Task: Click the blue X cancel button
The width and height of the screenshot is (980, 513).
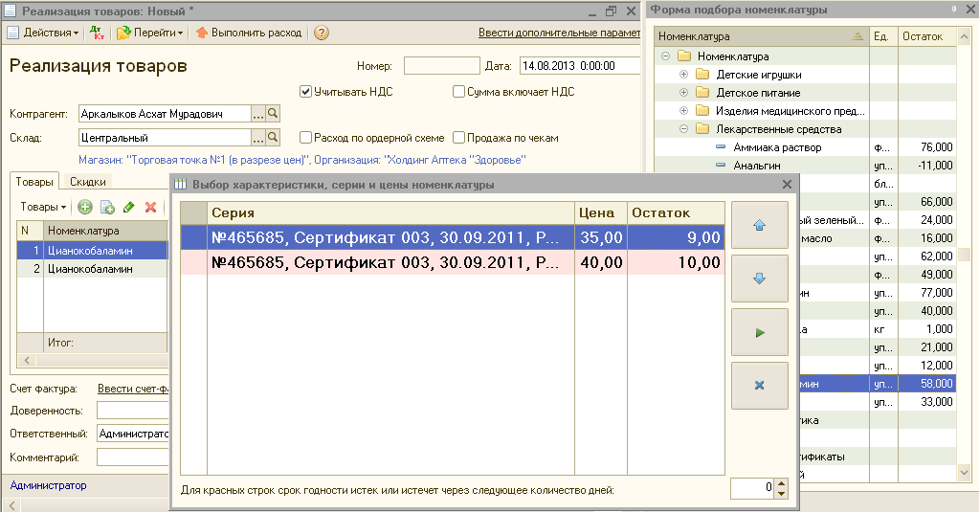Action: click(759, 386)
